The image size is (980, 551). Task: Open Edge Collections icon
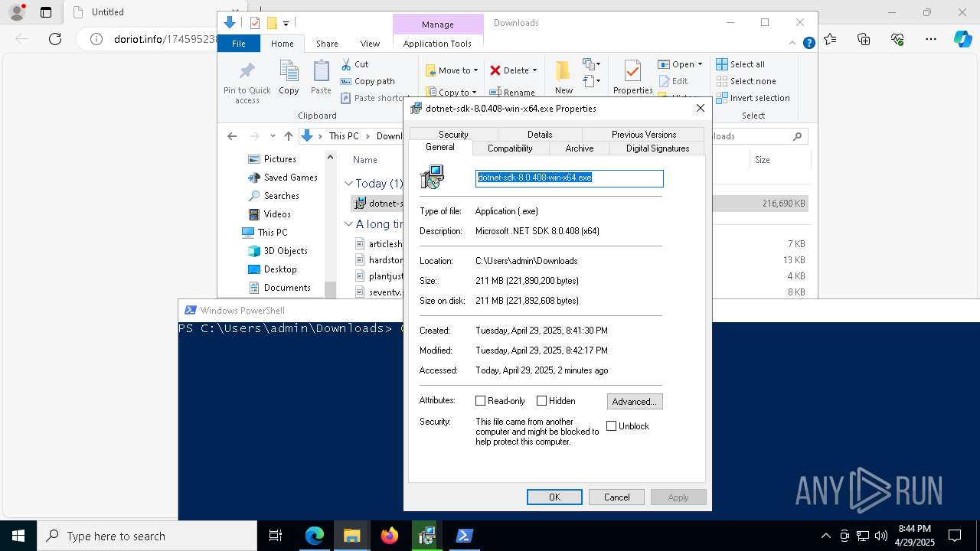click(x=864, y=39)
